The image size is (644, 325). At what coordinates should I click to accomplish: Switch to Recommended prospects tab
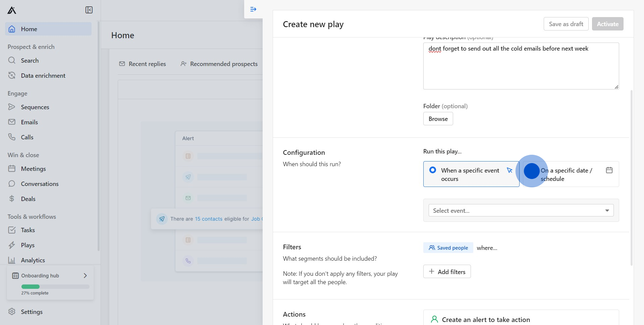point(219,64)
